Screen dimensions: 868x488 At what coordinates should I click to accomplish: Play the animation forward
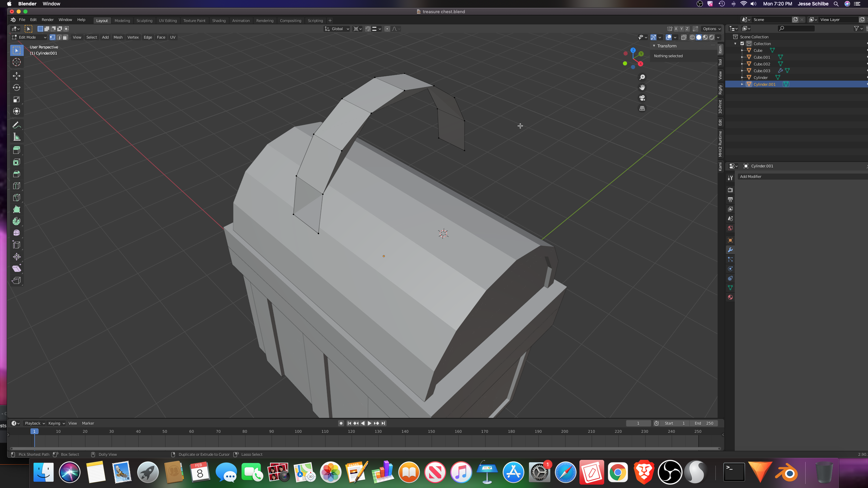[369, 423]
